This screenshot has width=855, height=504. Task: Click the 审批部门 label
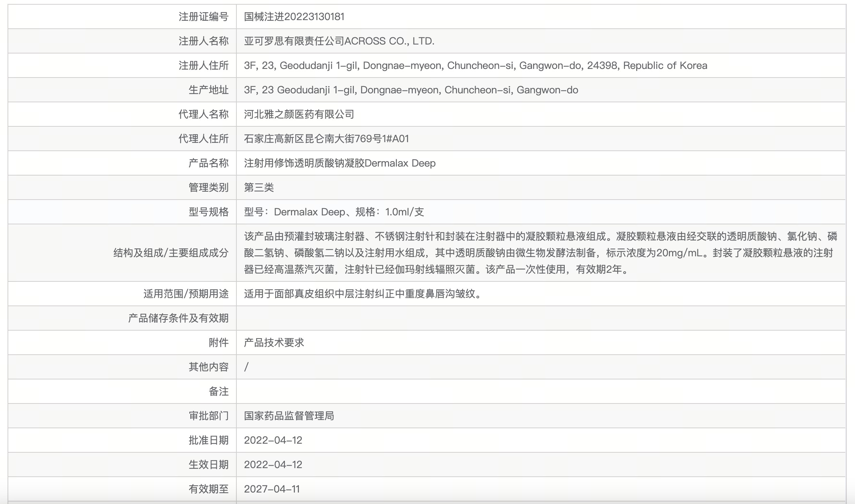(x=209, y=416)
